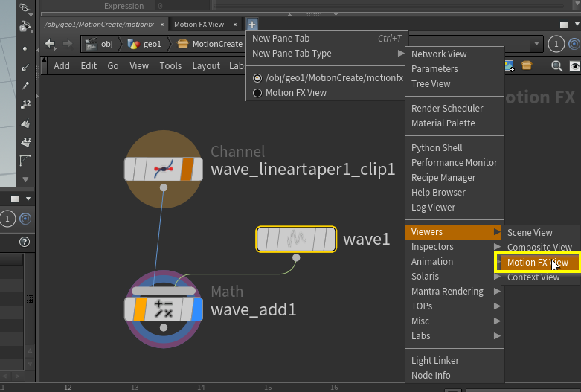Image resolution: width=581 pixels, height=392 pixels.
Task: Choose Node Info pane type
Action: coord(455,376)
